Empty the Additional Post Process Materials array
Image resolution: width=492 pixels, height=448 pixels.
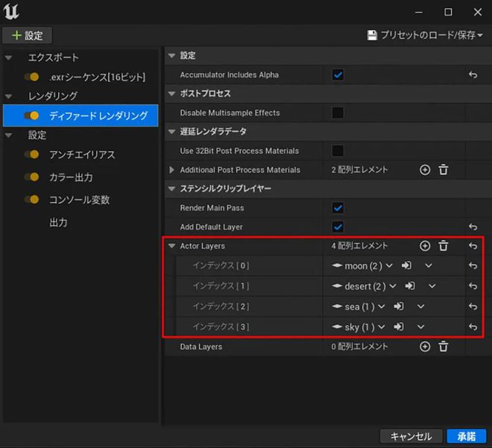click(x=443, y=170)
